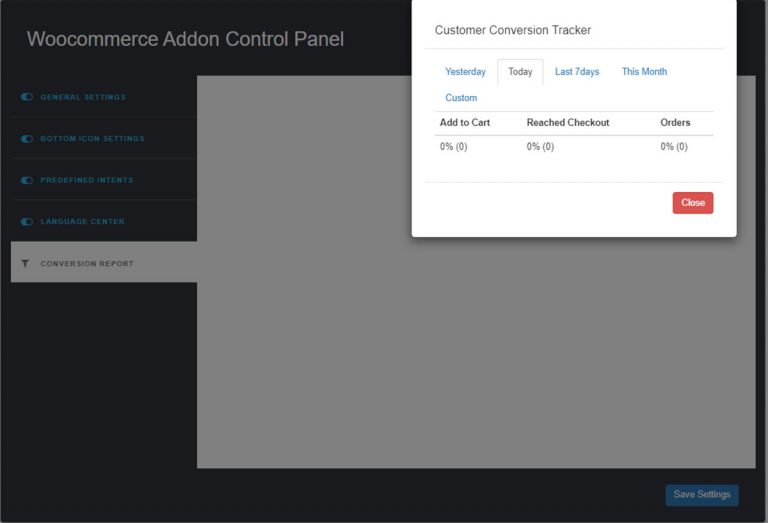This screenshot has width=768, height=523.
Task: Switch to the Last 7days tab
Action: coord(577,72)
